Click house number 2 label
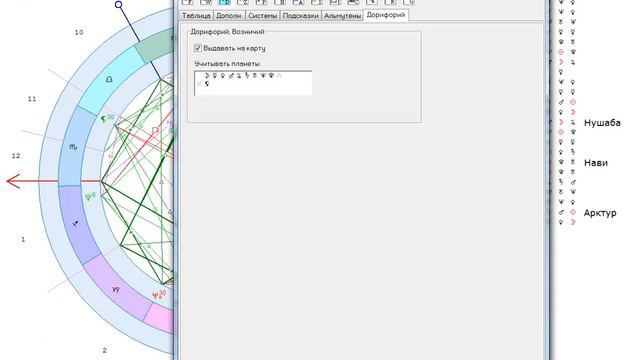This screenshot has width=640, height=360. click(104, 350)
